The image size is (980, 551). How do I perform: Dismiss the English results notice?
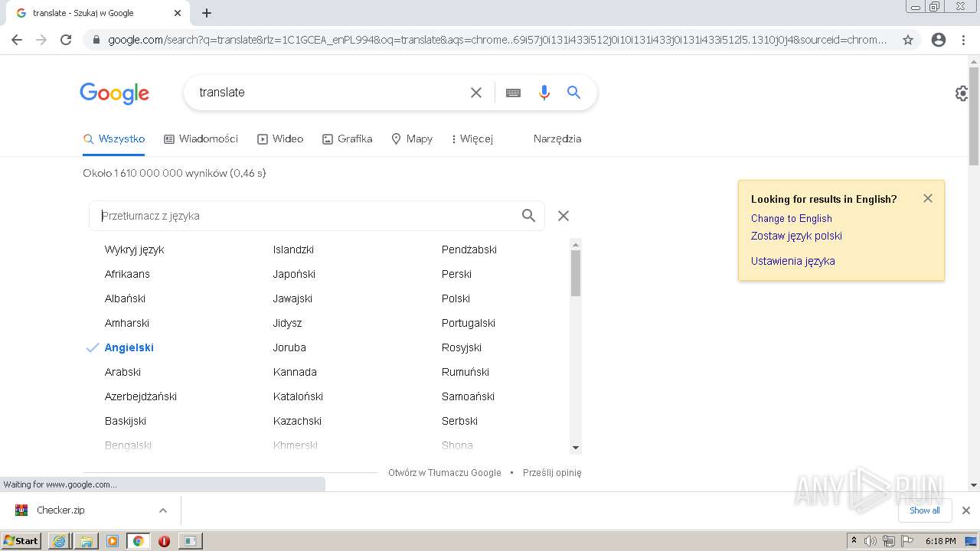coord(928,198)
